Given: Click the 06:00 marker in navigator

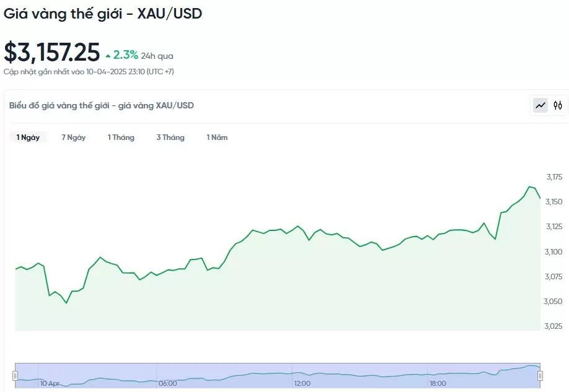Looking at the screenshot, I should click(167, 384).
